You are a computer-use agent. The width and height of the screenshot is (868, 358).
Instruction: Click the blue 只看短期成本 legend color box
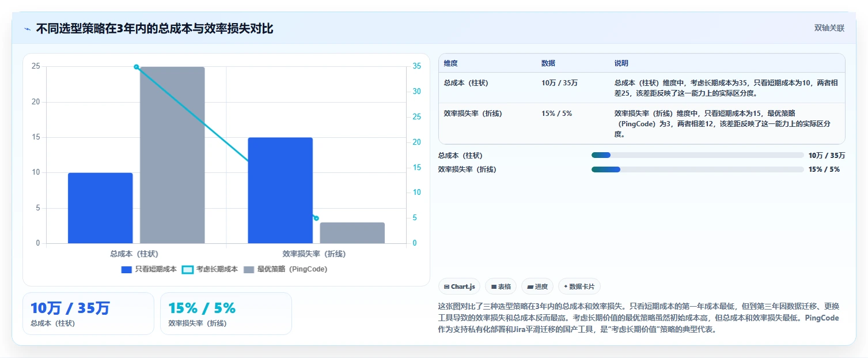127,269
